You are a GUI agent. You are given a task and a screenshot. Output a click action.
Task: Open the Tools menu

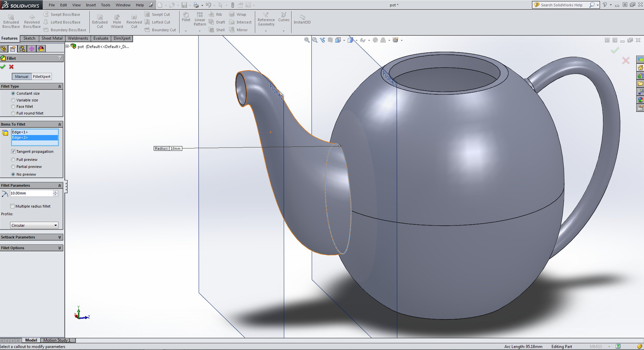tap(106, 5)
